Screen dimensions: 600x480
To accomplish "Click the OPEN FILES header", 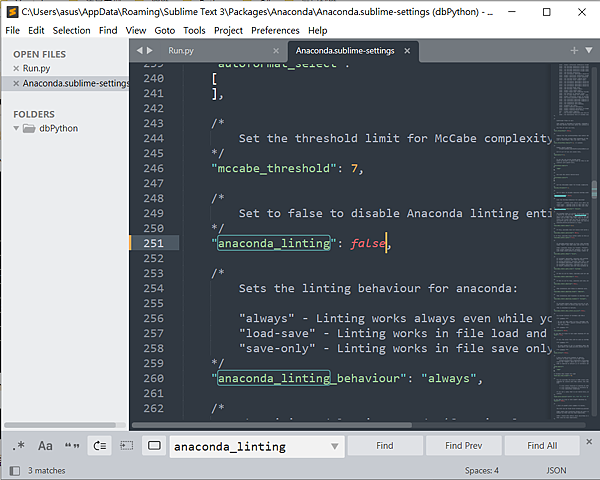I will pyautogui.click(x=39, y=54).
